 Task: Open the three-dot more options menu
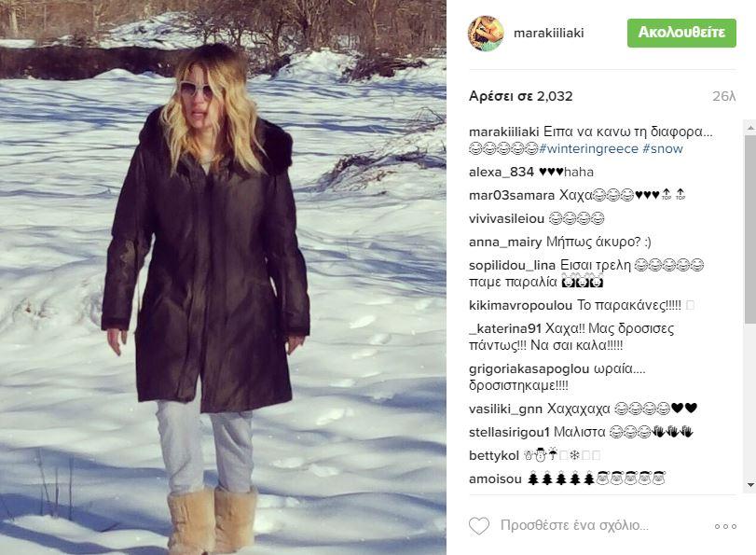pos(725,526)
